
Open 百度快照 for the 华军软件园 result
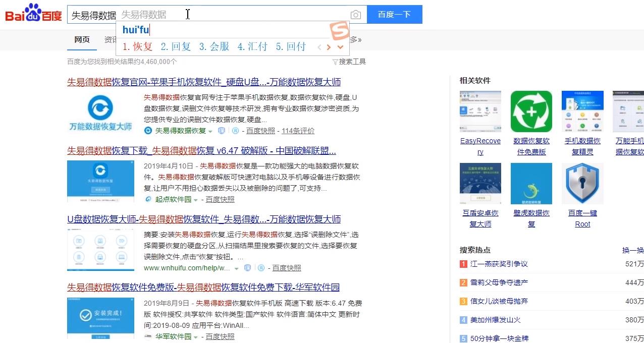pyautogui.click(x=220, y=336)
